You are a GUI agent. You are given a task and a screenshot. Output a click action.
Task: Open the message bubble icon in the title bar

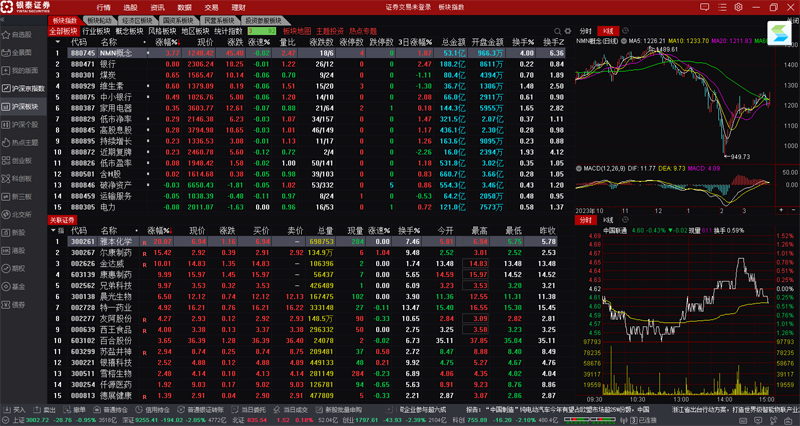705,7
